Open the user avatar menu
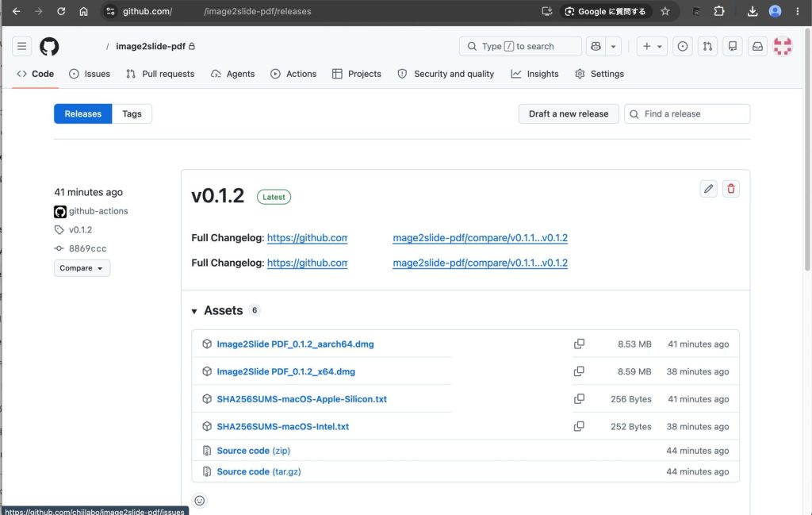Screen dimensions: 812x515 click(783, 46)
